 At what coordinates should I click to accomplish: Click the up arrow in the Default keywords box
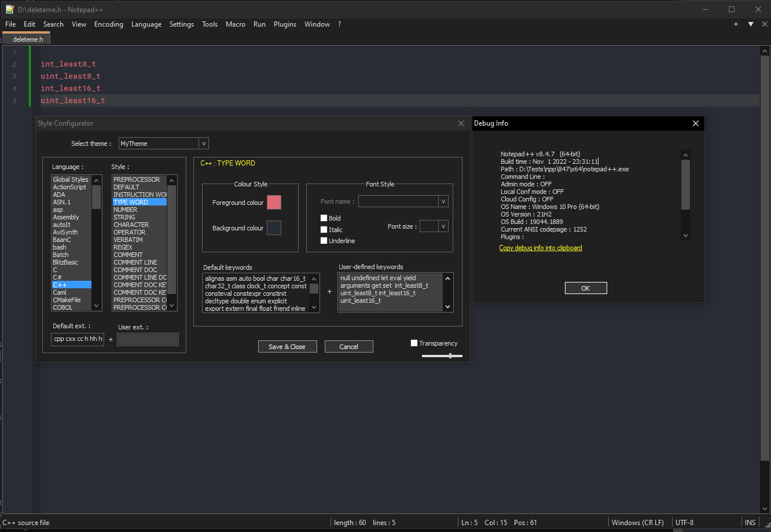[x=314, y=278]
